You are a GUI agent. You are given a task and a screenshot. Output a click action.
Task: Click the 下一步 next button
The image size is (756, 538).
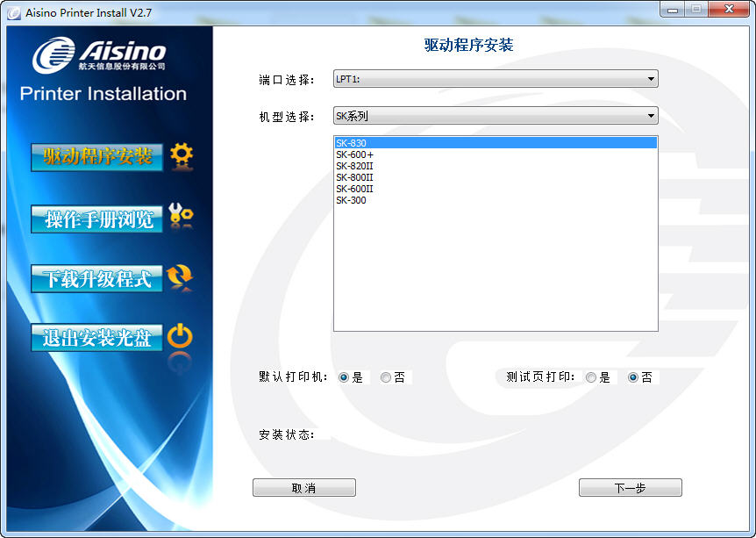click(x=631, y=488)
